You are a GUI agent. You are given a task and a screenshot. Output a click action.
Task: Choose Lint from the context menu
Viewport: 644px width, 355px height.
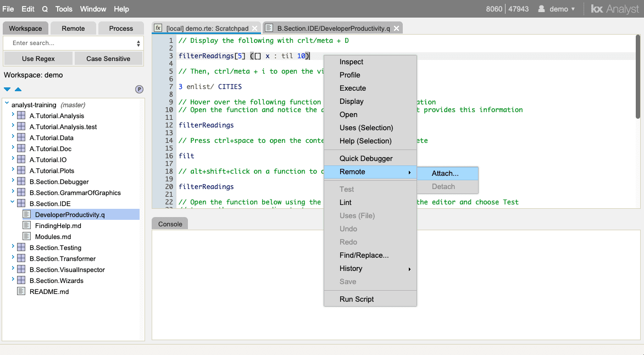[x=370, y=203]
